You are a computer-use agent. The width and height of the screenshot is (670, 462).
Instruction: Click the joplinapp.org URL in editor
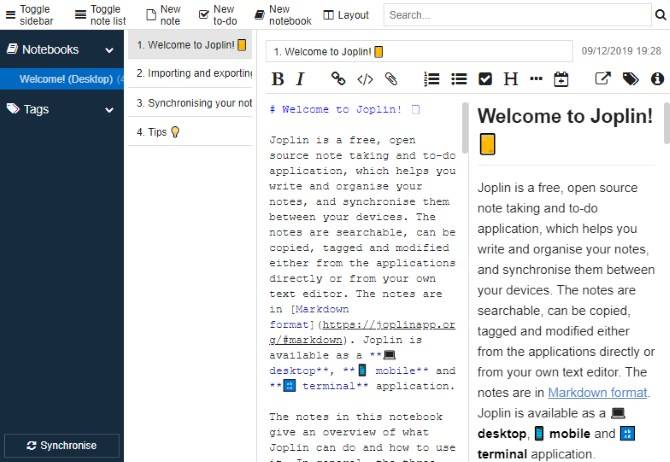coord(362,332)
